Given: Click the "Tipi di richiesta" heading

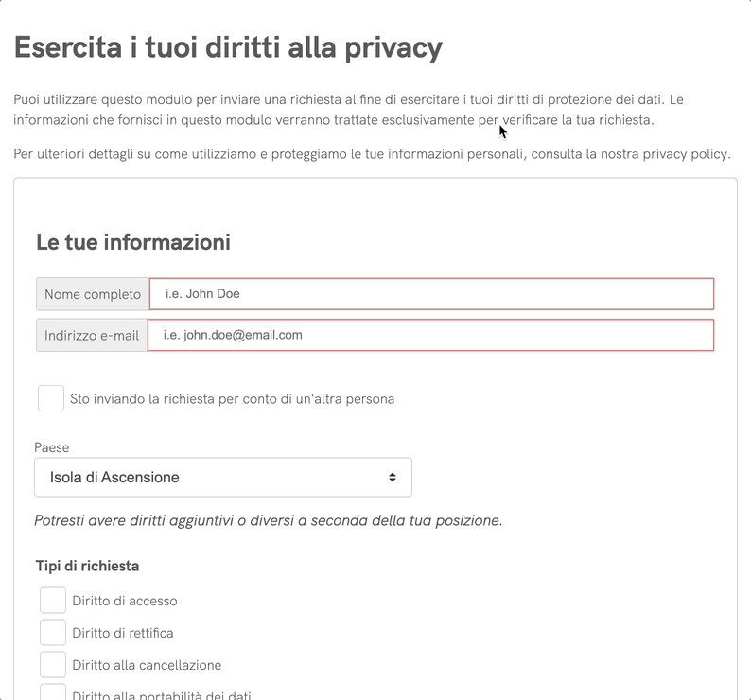Looking at the screenshot, I should tap(87, 566).
